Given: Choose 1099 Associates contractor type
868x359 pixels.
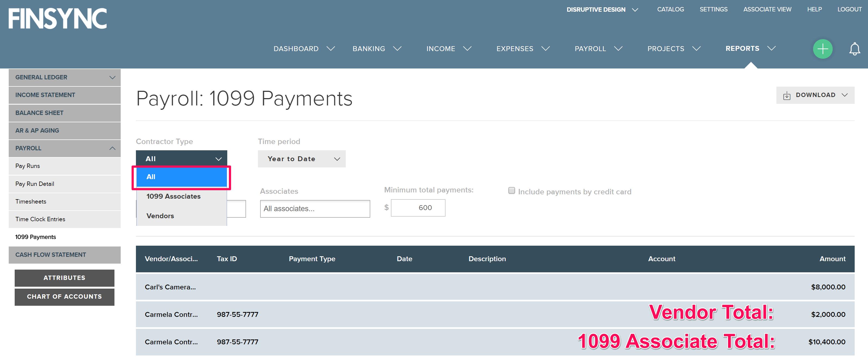Looking at the screenshot, I should [182, 196].
